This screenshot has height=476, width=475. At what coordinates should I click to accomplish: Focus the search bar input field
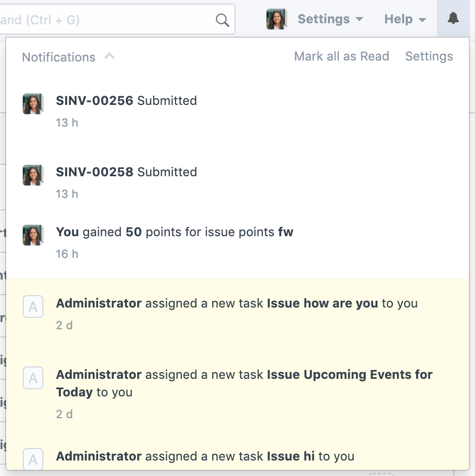coord(103,20)
